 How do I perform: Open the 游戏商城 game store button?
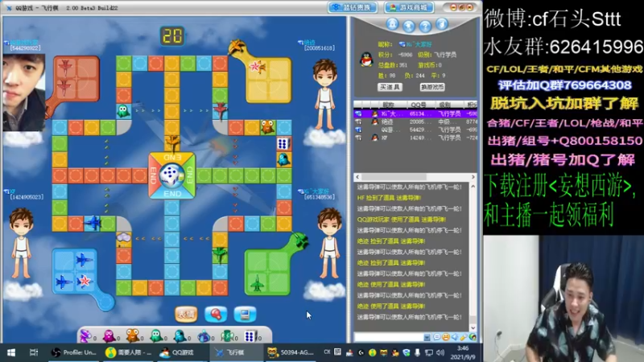(409, 7)
